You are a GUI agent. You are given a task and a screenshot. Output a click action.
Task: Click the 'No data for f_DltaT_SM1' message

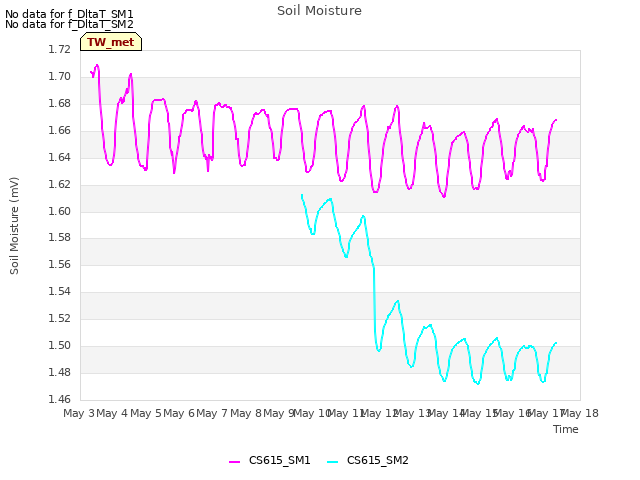pyautogui.click(x=69, y=14)
